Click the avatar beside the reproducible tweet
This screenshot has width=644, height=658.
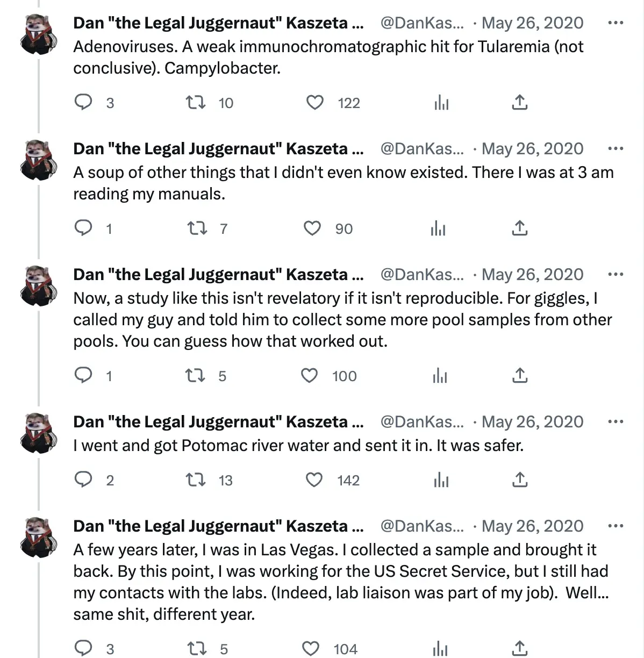tap(39, 285)
